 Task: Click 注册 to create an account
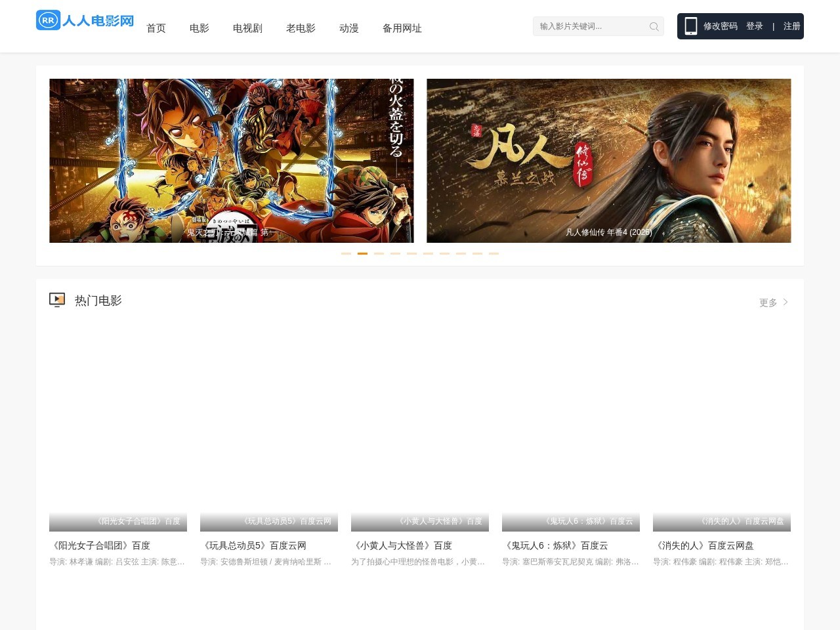(792, 26)
